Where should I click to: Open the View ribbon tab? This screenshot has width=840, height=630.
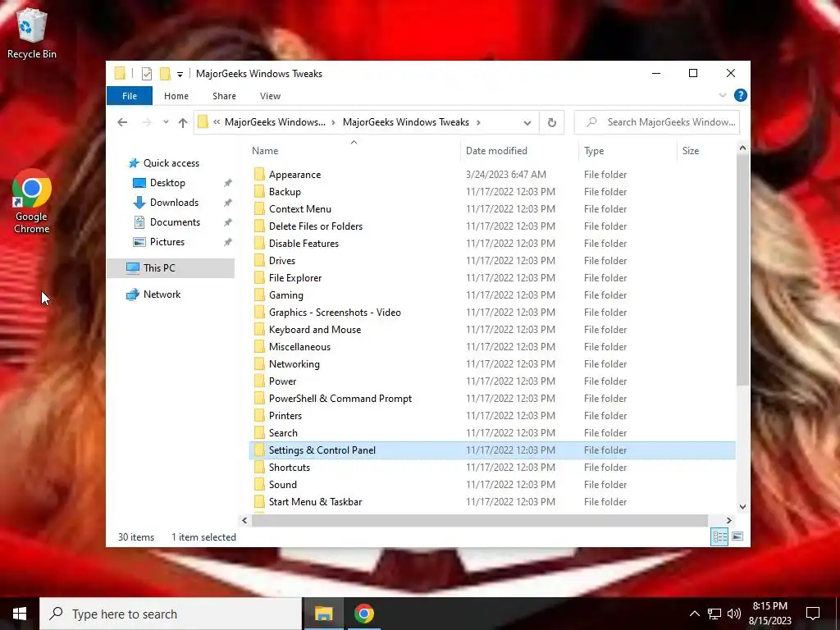pyautogui.click(x=270, y=96)
